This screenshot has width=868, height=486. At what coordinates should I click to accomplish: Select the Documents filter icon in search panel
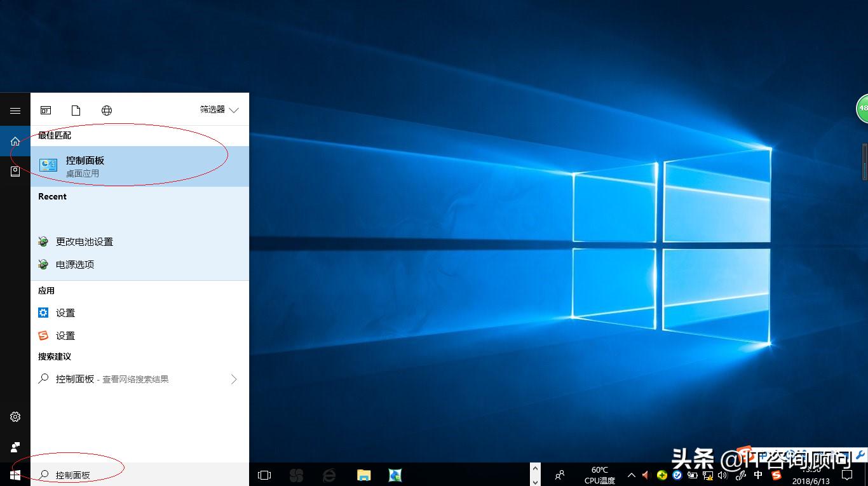pyautogui.click(x=76, y=109)
